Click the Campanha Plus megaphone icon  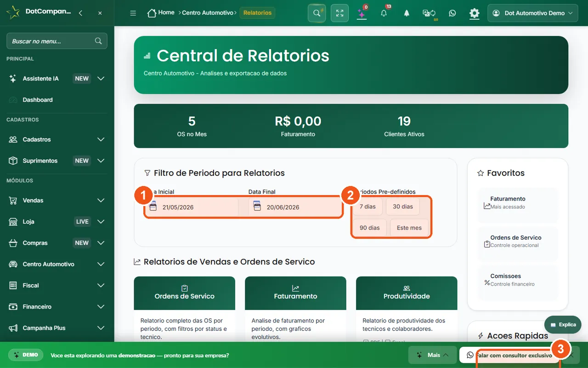point(13,328)
